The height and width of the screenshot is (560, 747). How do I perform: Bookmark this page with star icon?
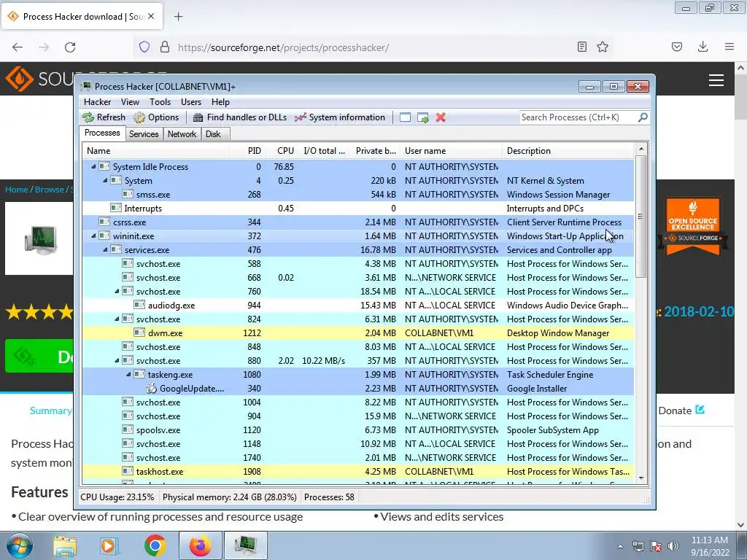[603, 47]
